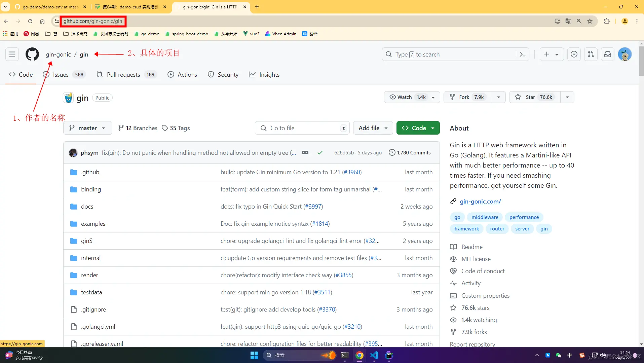Click the zoom magnifier icon in address bar
Viewport: 644px width, 363px height.
579,21
